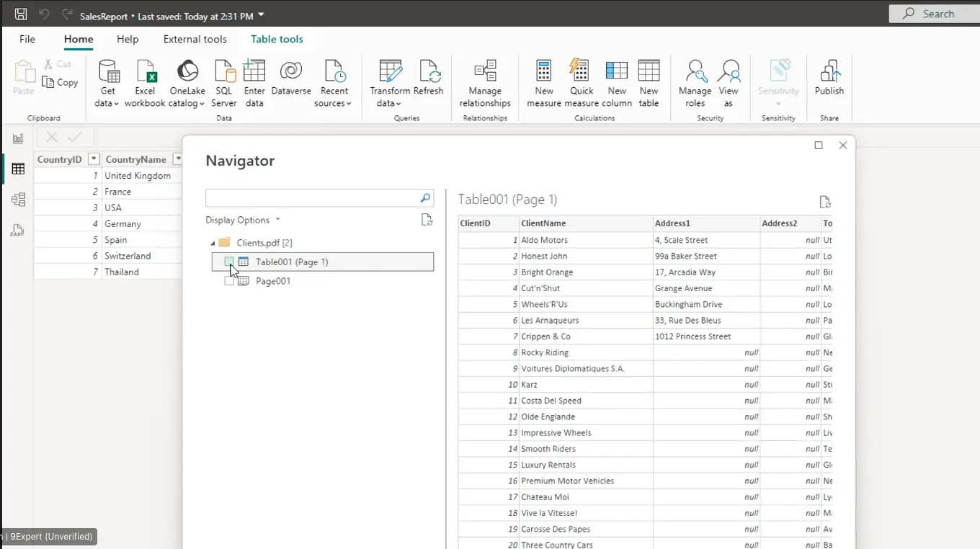This screenshot has height=549, width=980.
Task: Click the 99a Baker Street cell
Action: point(705,256)
